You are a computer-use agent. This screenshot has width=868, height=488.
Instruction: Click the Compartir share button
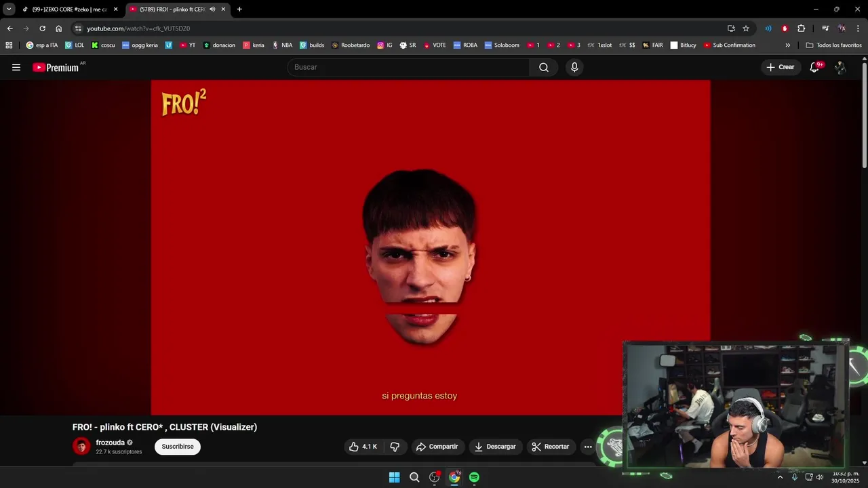pyautogui.click(x=437, y=447)
